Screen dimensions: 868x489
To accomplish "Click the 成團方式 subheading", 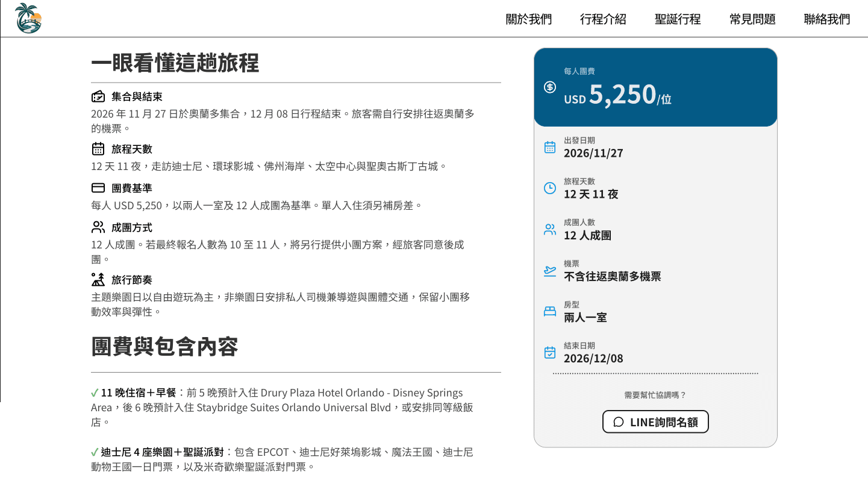I will coord(132,227).
